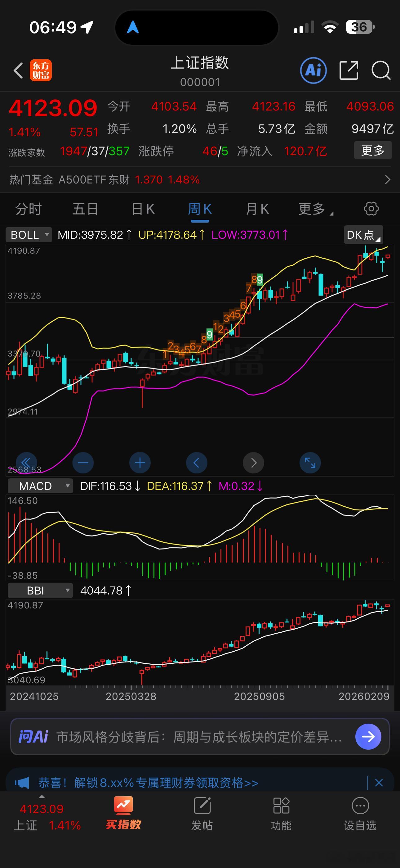The image size is (400, 868).
Task: Expand the 更多 chart period dropdown
Action: coord(315,209)
